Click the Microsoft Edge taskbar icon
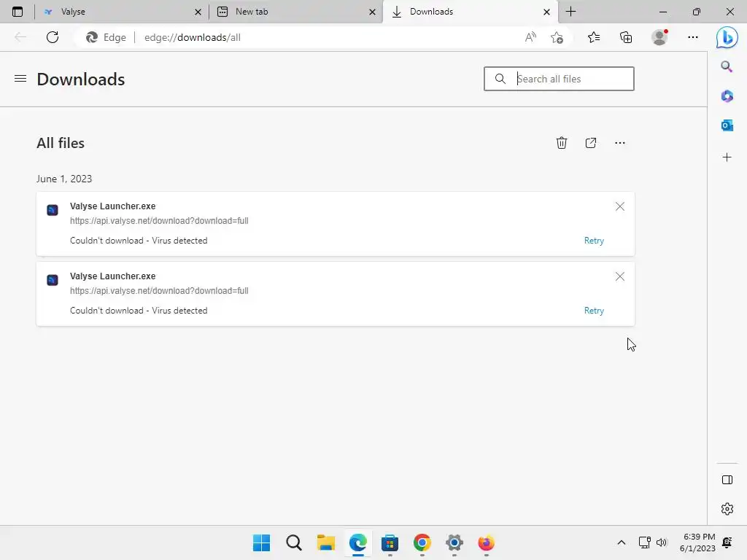The height and width of the screenshot is (560, 747). coord(357,542)
